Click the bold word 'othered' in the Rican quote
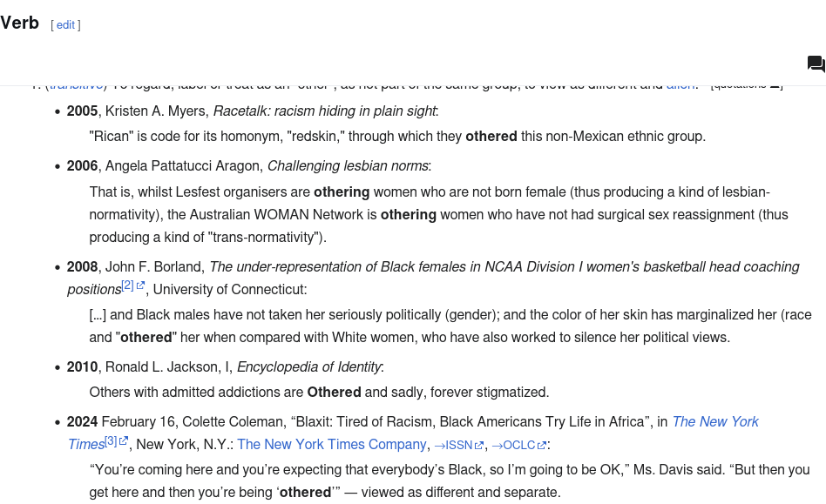This screenshot has height=504, width=826. coord(491,137)
